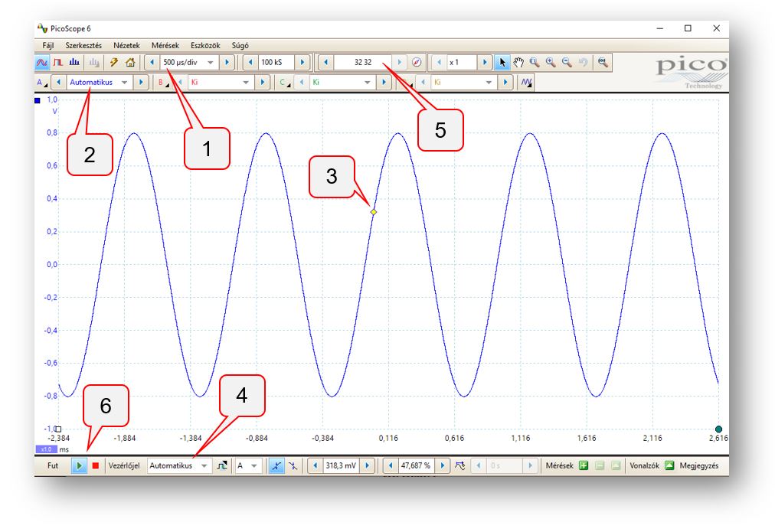
Task: Click the Persistence mode icon
Action: tap(56, 62)
